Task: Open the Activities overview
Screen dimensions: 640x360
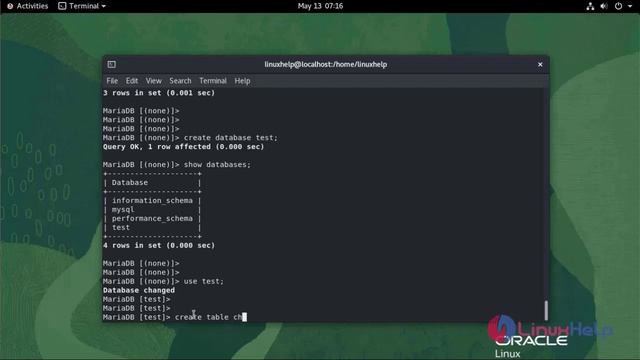Action: [27, 6]
